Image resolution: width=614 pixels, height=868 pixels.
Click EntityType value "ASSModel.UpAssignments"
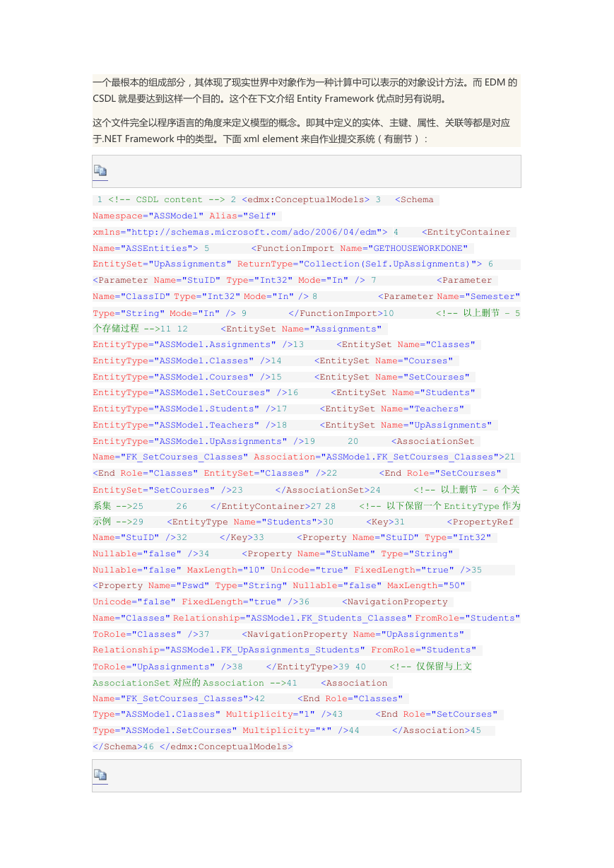click(221, 442)
